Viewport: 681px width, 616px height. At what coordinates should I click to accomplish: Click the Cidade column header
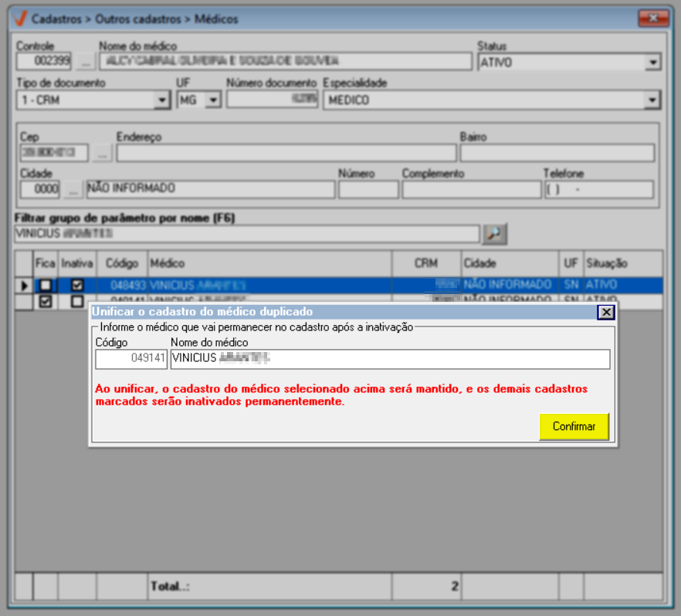tap(510, 263)
